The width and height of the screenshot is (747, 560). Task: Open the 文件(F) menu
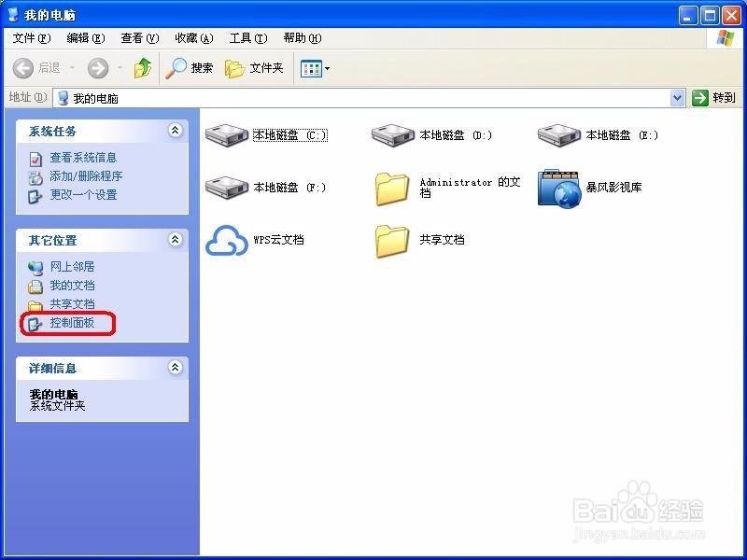coord(32,38)
